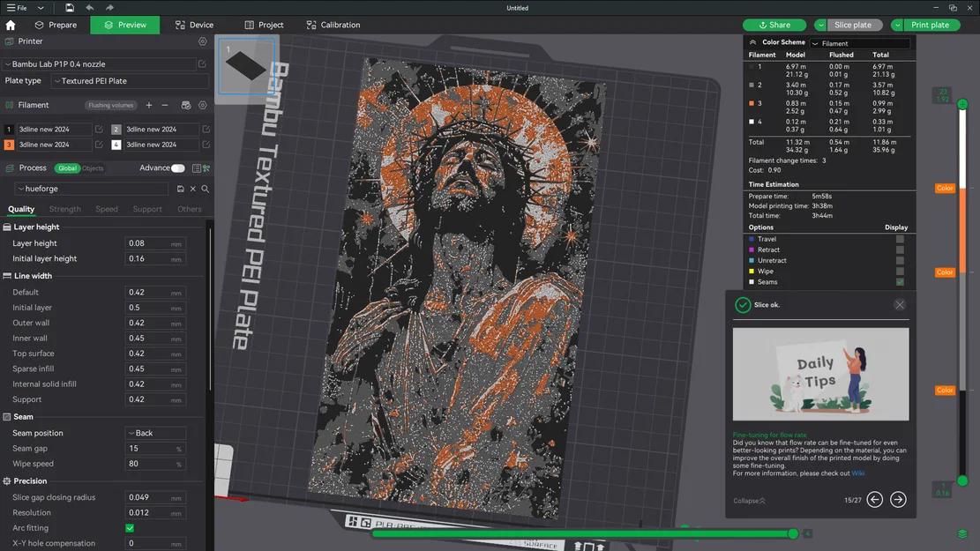Switch to the Prepare tab
The height and width of the screenshot is (551, 980).
(56, 25)
